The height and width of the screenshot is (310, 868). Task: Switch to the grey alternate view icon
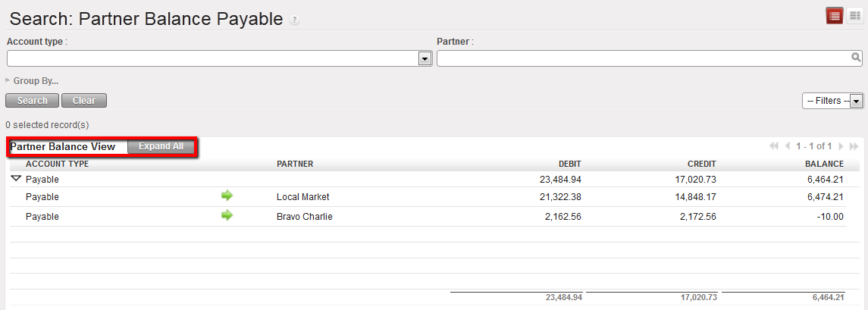[854, 16]
